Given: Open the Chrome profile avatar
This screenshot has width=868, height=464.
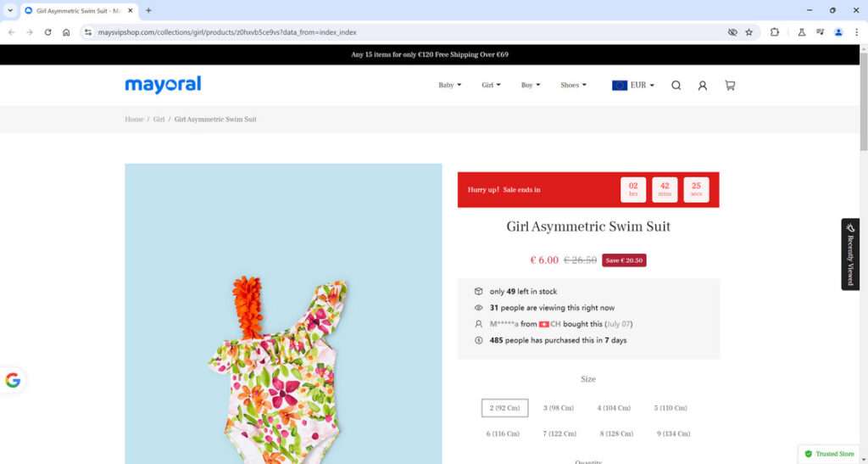Looking at the screenshot, I should (838, 32).
